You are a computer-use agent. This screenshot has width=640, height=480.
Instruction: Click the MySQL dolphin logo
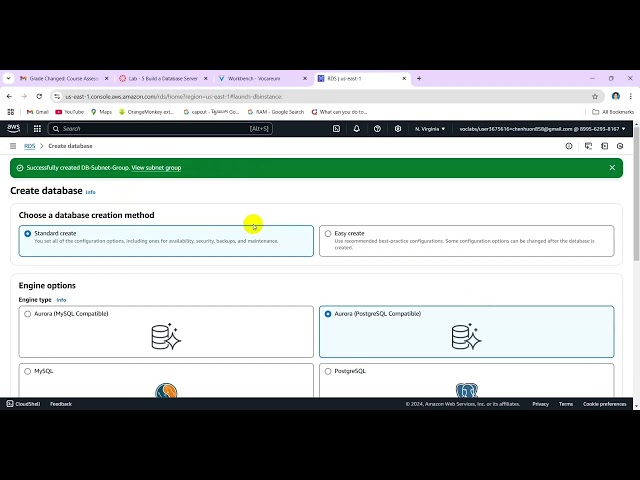[x=166, y=390]
